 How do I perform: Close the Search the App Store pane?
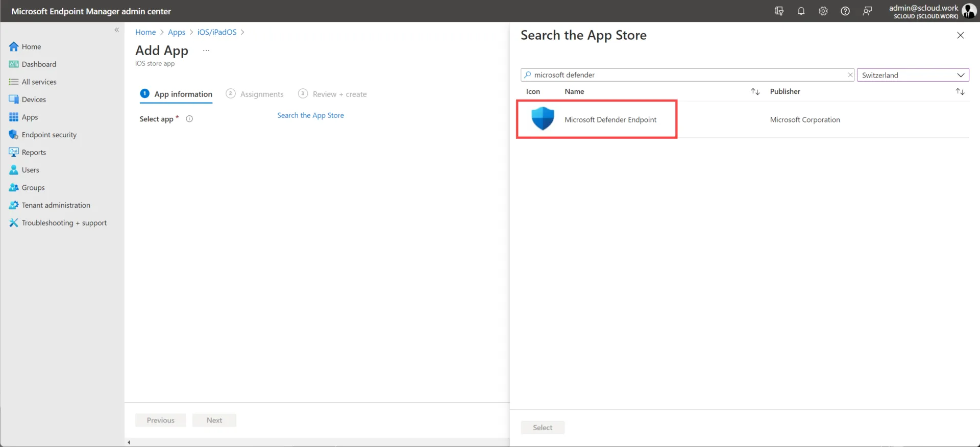tap(961, 35)
